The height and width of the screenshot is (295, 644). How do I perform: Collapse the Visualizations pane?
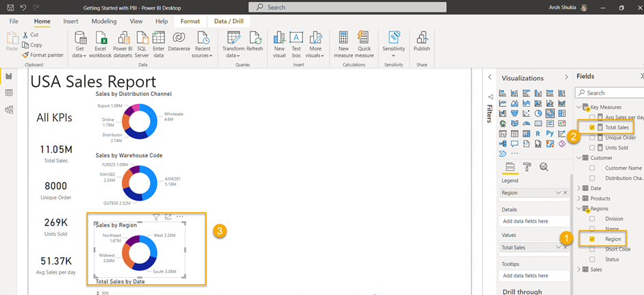tap(566, 77)
